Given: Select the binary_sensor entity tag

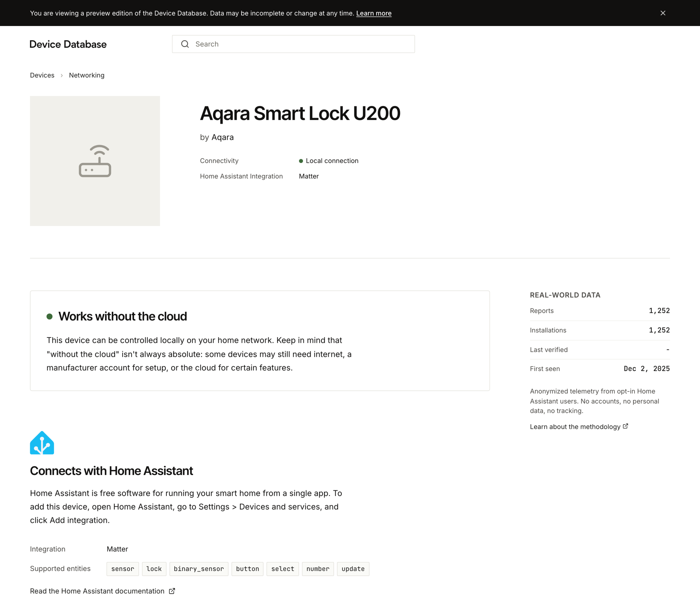Looking at the screenshot, I should (x=199, y=569).
